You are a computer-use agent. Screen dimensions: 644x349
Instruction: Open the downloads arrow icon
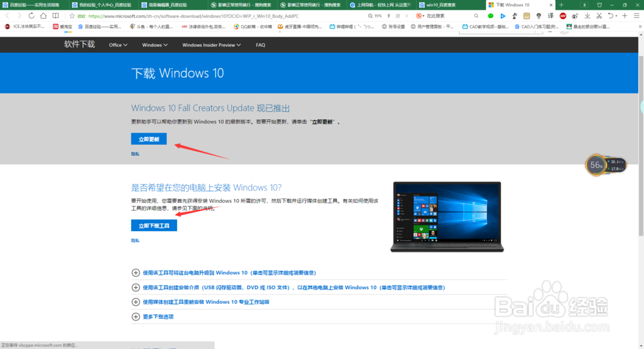click(587, 16)
